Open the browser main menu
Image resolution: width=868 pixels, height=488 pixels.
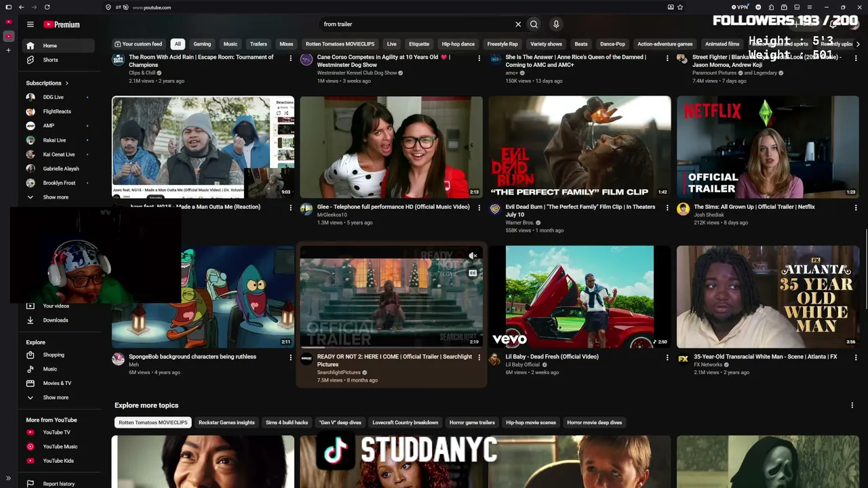point(809,7)
